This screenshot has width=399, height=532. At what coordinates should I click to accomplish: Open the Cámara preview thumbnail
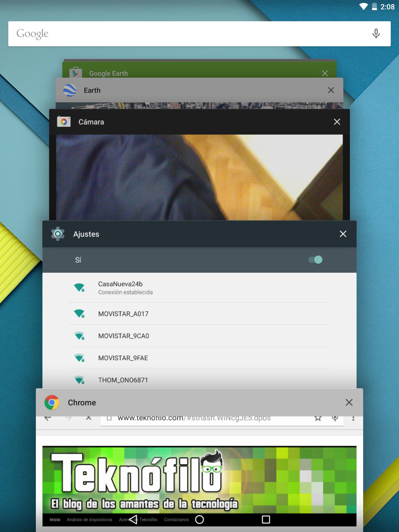(199, 177)
